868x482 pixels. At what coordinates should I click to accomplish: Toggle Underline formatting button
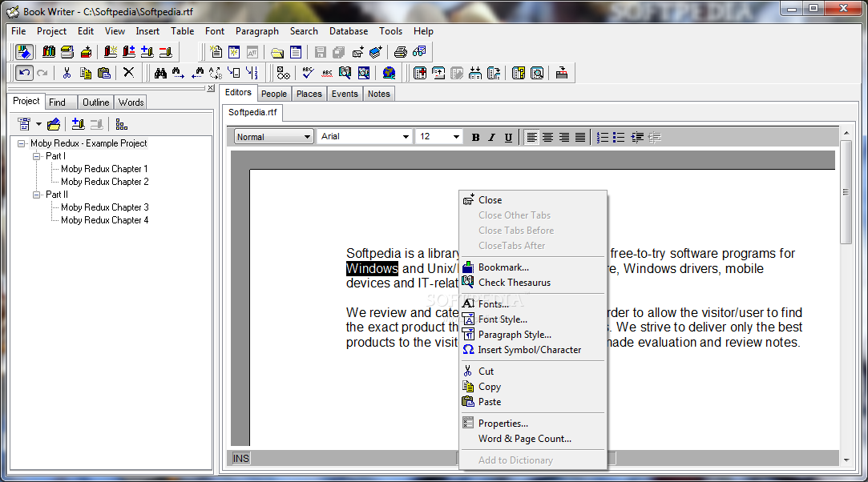(x=508, y=137)
